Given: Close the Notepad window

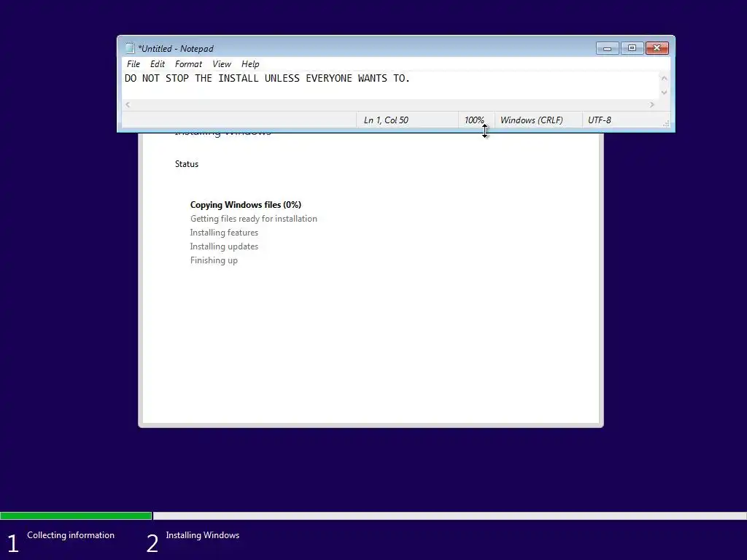Looking at the screenshot, I should (657, 48).
